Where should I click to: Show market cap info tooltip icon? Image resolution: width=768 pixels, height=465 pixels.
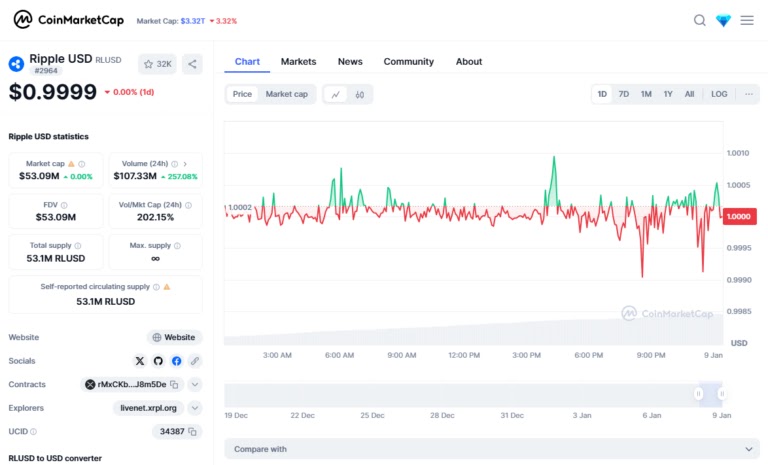pos(82,164)
